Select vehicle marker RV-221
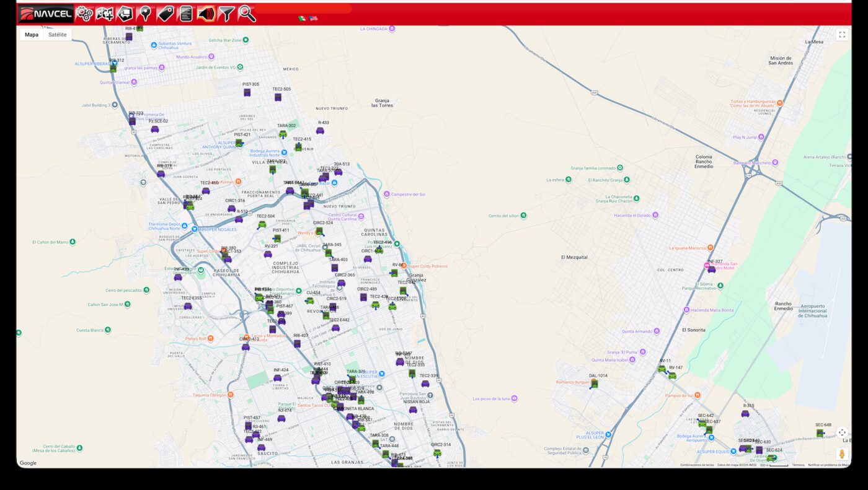The image size is (868, 490). click(268, 254)
